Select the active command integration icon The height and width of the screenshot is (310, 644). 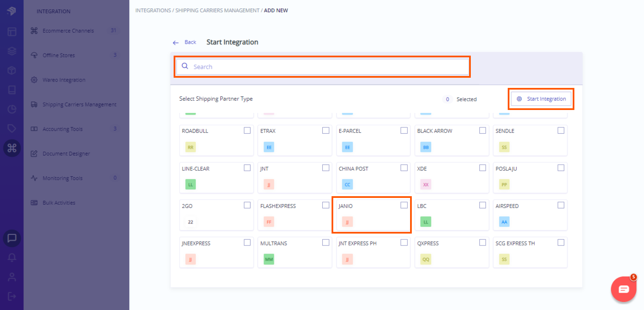click(x=12, y=148)
